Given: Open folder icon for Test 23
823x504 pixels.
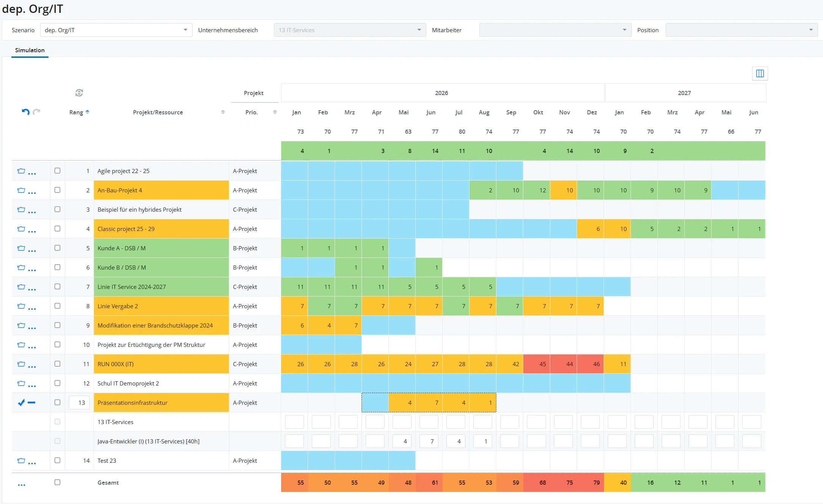Looking at the screenshot, I should coord(21,460).
